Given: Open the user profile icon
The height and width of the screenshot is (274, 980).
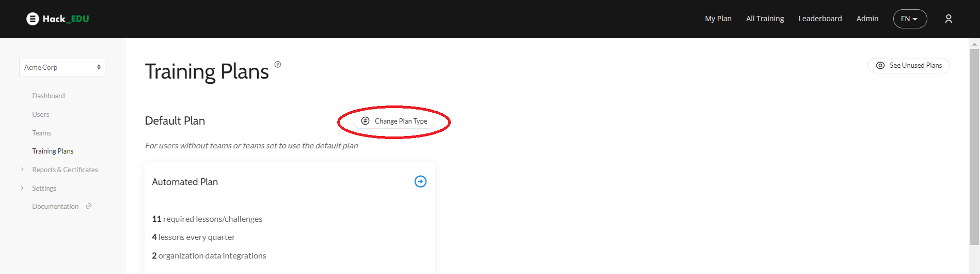Looking at the screenshot, I should click(949, 19).
